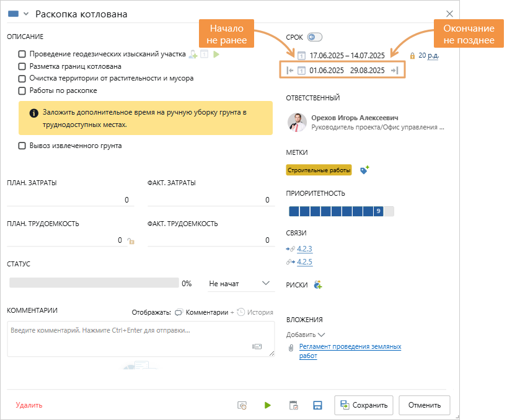Viewport: 507px width, 420px height.
Task: Click the lock icon next to 20 р.д.
Action: 412,55
